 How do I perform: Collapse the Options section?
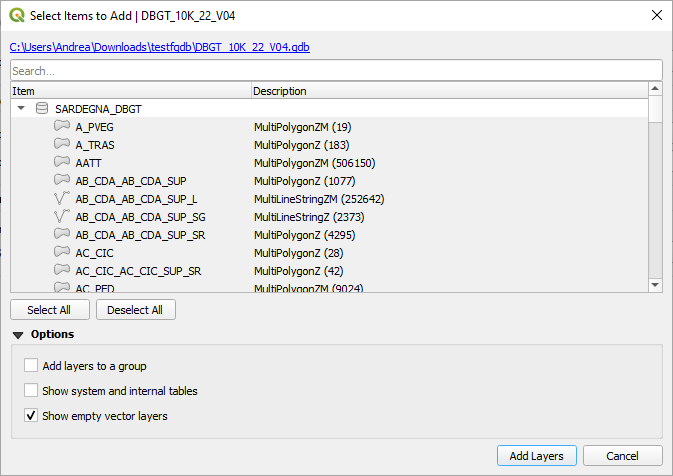point(18,335)
